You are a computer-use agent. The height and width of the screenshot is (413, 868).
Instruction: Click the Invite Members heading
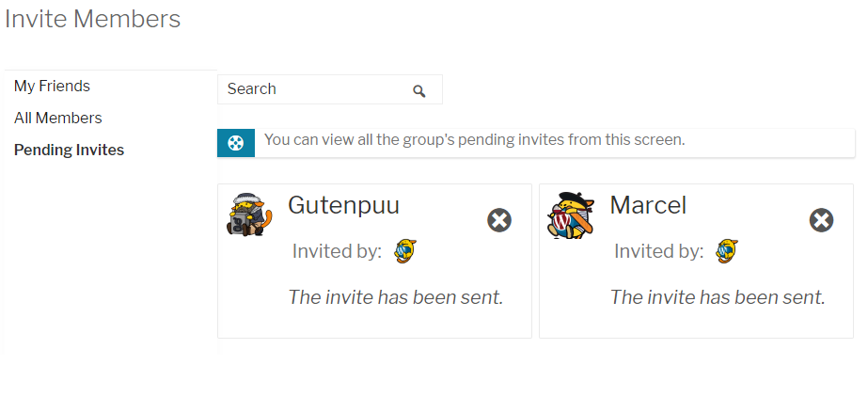(x=92, y=19)
